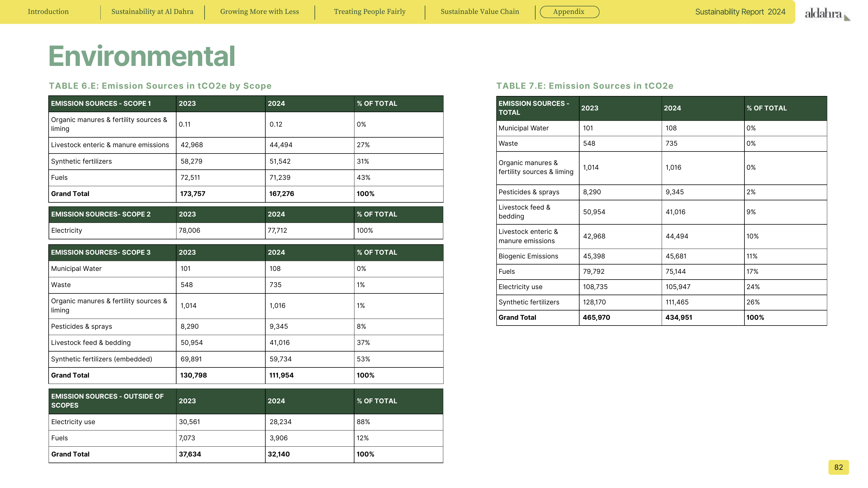Click Scope 1 Fuels 2023 value 72,511
Image resolution: width=868 pixels, height=488 pixels.
point(190,178)
